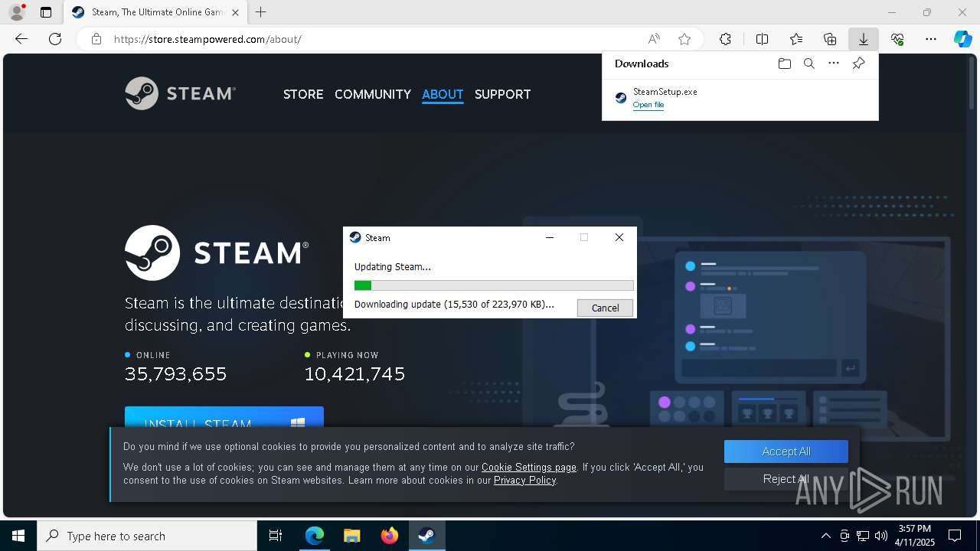The height and width of the screenshot is (551, 980).
Task: Open the SUPPORT menu
Action: [502, 94]
